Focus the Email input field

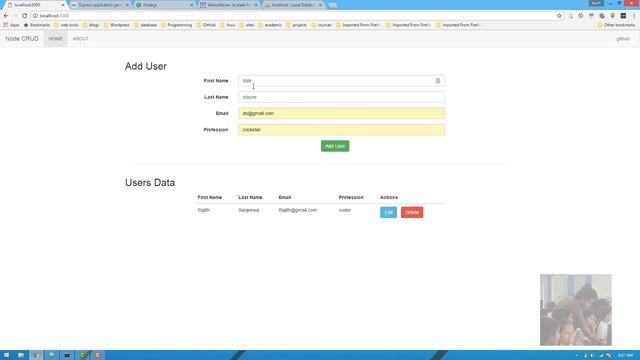coord(341,113)
